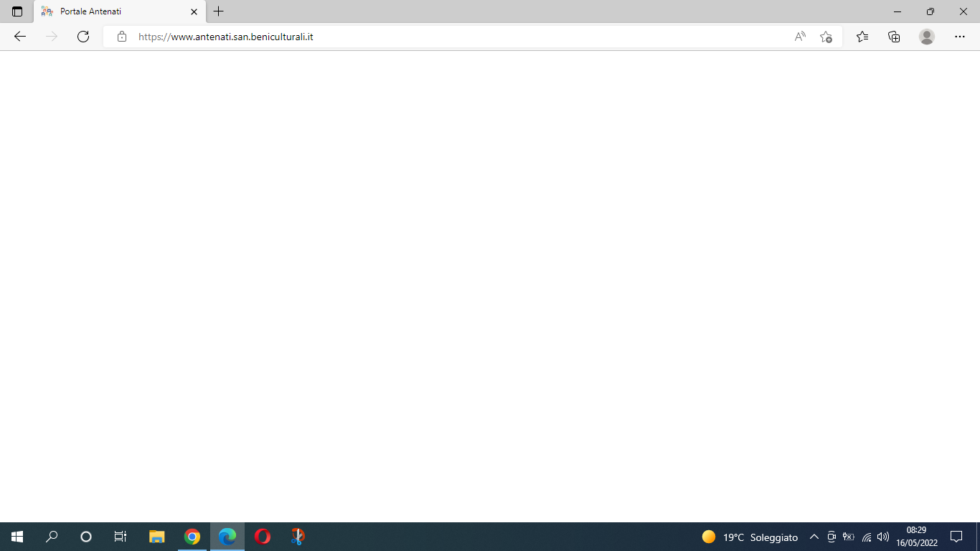Expand the hidden system tray icons

pos(814,537)
